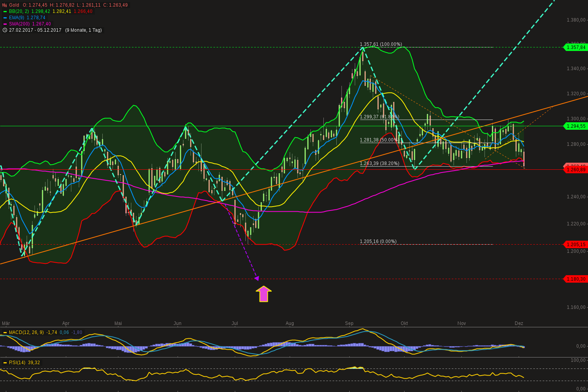Click the SMA value 1.267,40
This screenshot has height=392, width=588.
42,24
